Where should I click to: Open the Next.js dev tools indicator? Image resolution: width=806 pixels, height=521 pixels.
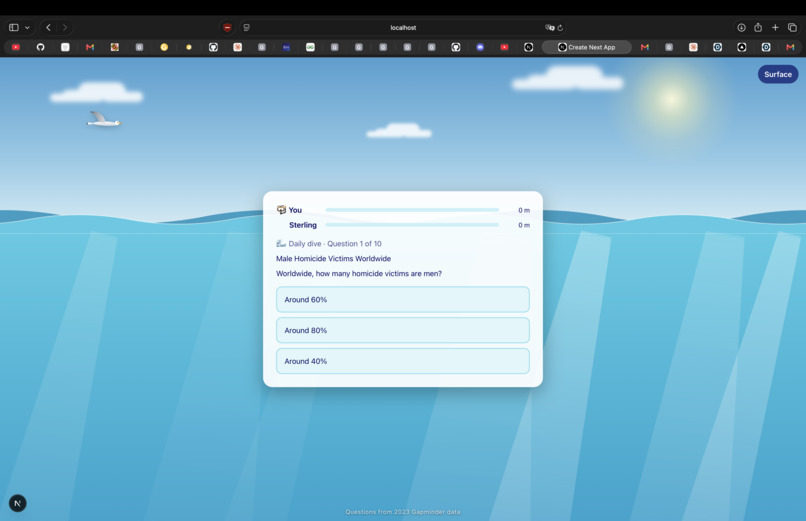coord(17,504)
